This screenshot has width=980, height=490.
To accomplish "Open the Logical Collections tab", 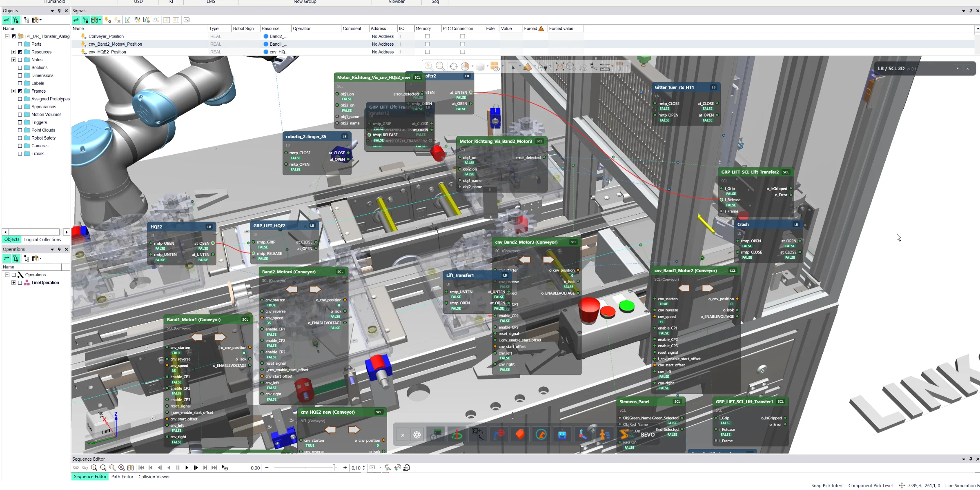I will click(42, 240).
